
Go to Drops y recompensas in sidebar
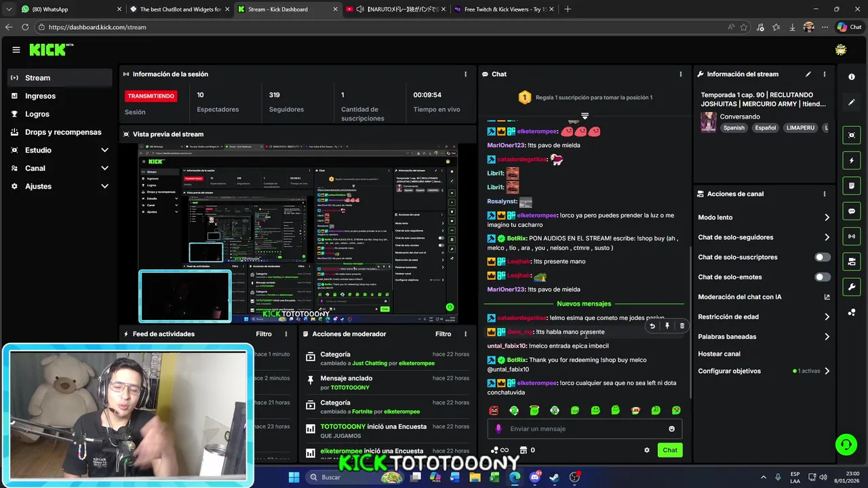click(x=60, y=132)
